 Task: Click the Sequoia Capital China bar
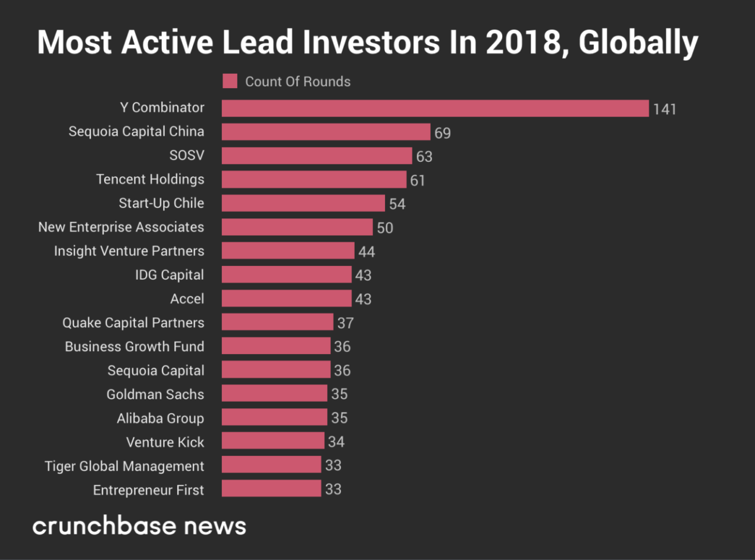tap(326, 132)
